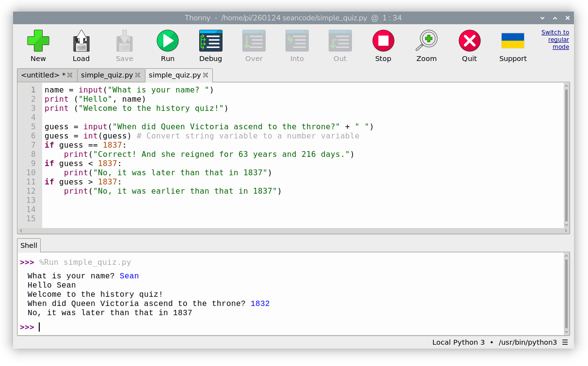
Task: Click /usr/bin/python3 in the status bar
Action: [x=527, y=342]
